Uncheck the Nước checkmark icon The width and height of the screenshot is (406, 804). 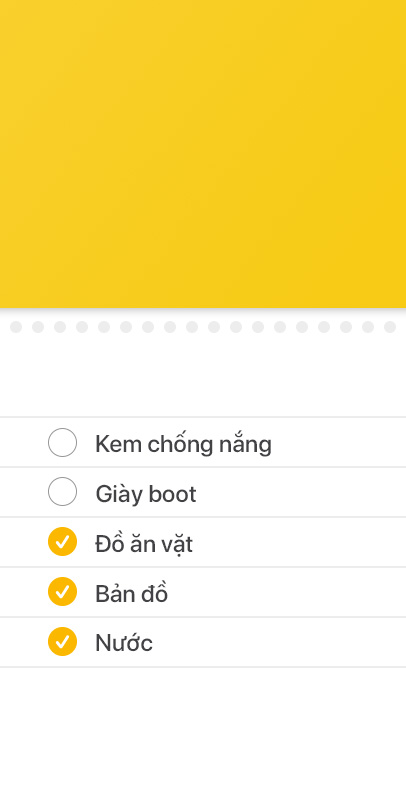click(x=63, y=641)
